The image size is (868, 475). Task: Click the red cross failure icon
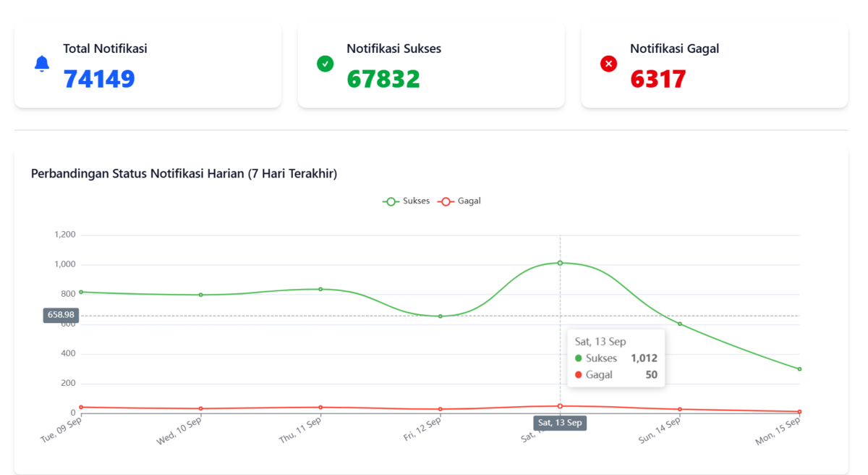point(609,64)
